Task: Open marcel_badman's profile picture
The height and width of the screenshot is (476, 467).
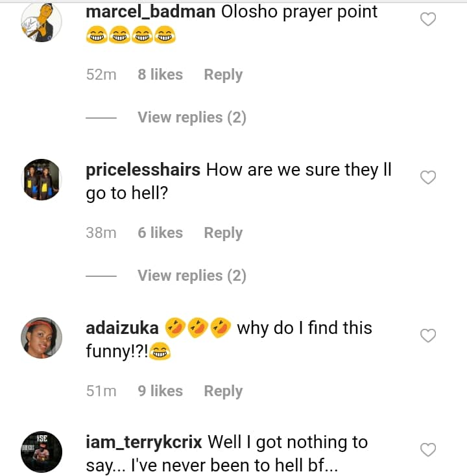Action: (x=42, y=22)
